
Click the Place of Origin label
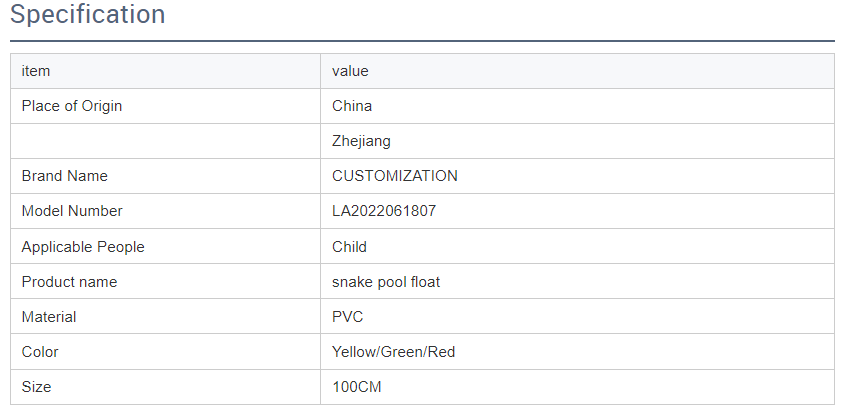pos(72,106)
